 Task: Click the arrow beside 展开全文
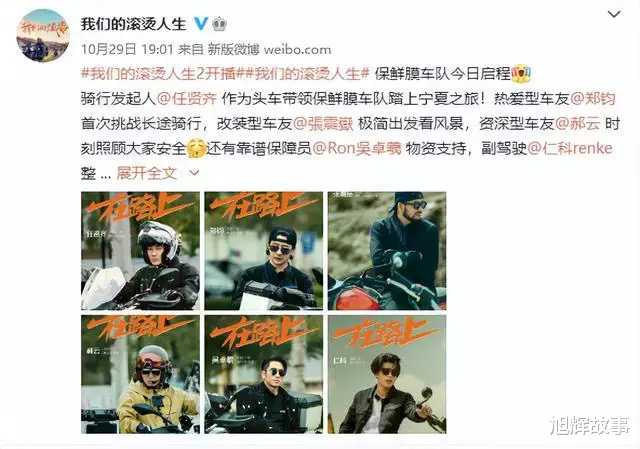pos(195,173)
